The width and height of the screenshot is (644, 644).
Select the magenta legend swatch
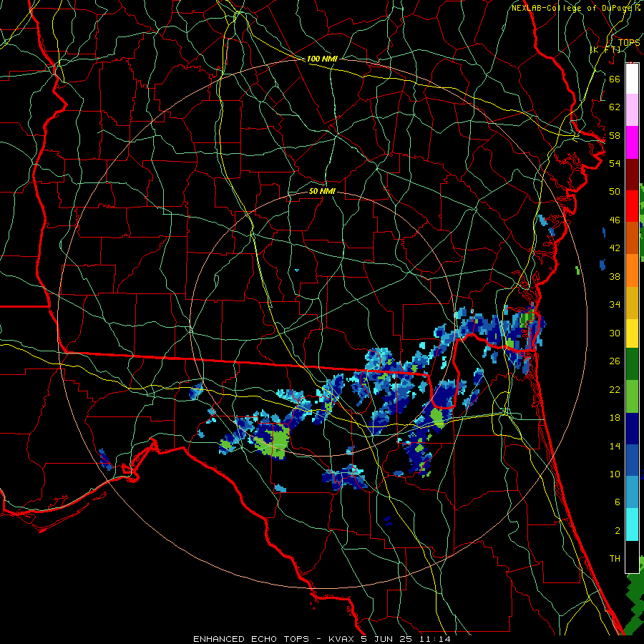pyautogui.click(x=632, y=142)
